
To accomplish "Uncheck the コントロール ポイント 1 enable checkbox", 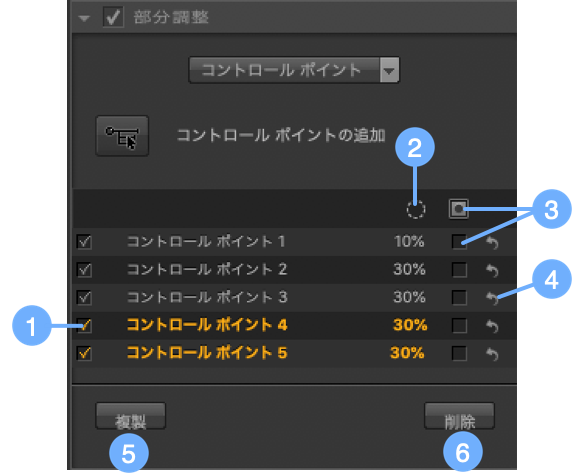I will (x=84, y=242).
